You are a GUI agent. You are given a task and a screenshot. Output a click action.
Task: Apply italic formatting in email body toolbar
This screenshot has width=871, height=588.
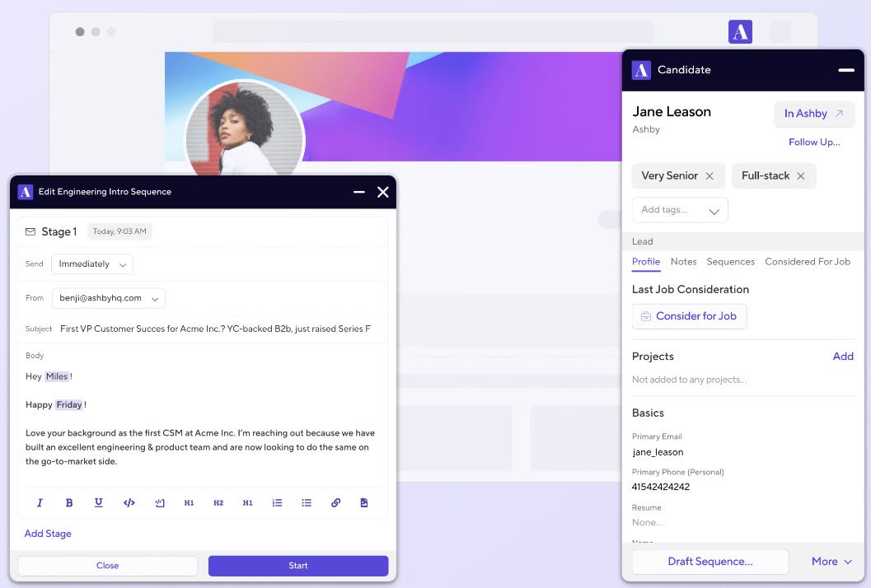40,502
